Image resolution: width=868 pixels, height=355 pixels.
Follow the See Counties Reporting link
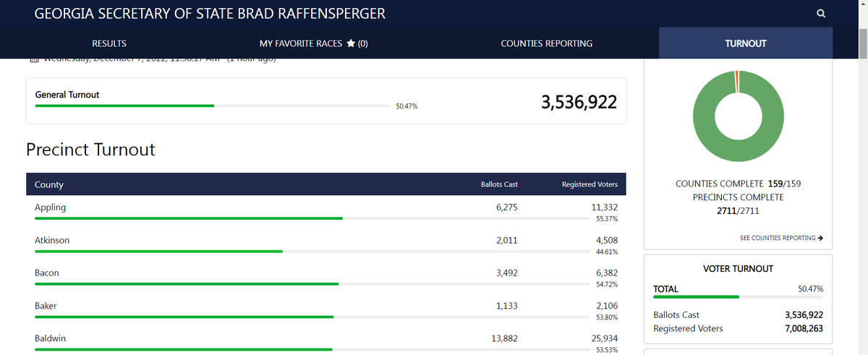(x=781, y=238)
